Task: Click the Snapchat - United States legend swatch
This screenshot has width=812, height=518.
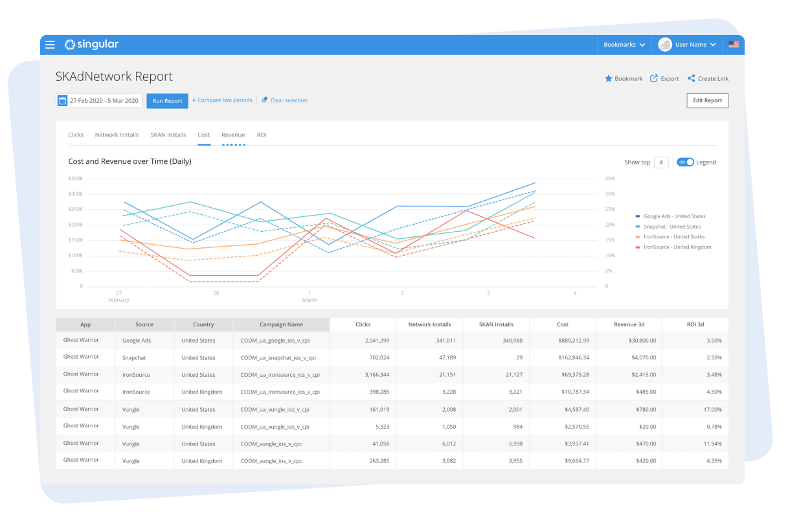Action: (x=638, y=227)
